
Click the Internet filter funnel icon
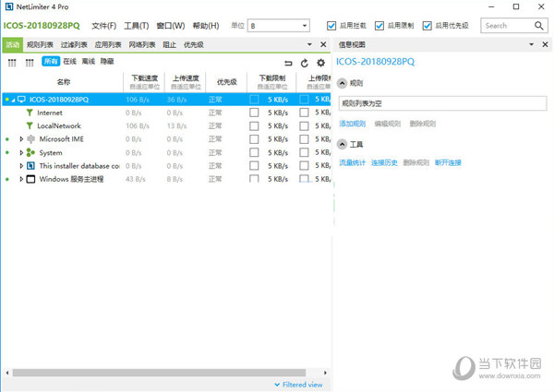click(30, 113)
